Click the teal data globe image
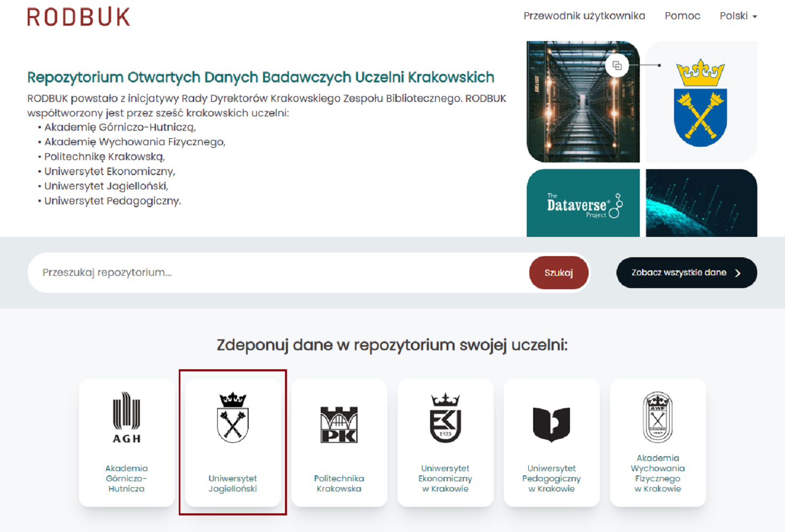This screenshot has width=785, height=532. click(x=701, y=203)
